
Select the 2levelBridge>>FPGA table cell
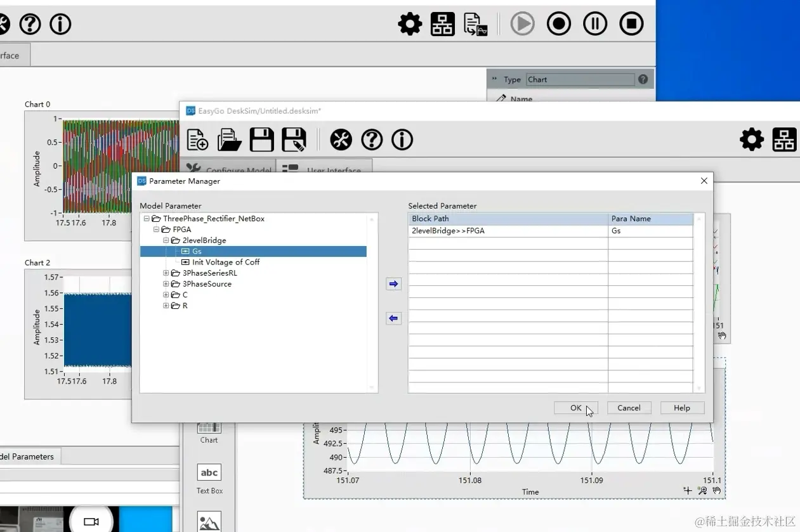tap(508, 231)
